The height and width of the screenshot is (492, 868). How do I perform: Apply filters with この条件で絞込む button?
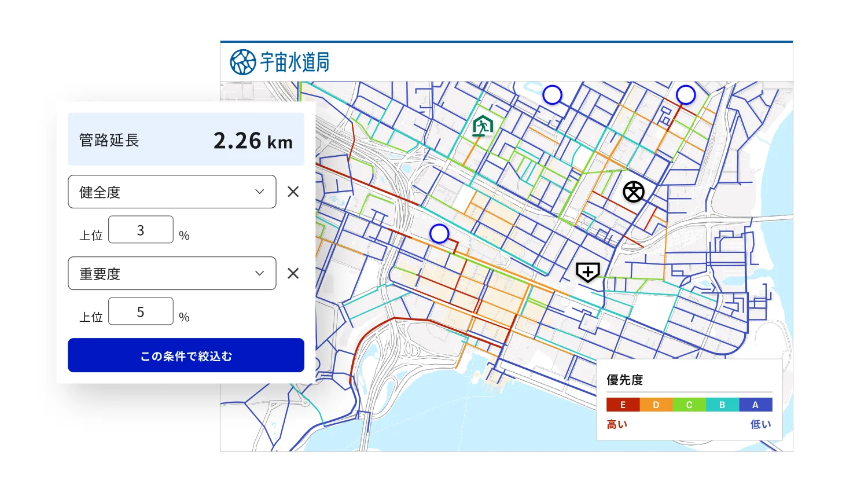coord(186,355)
